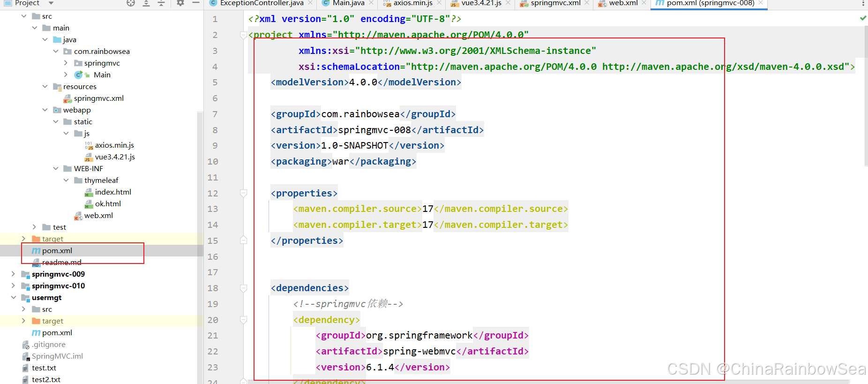Close the Main.java tab
Screen dimensions: 868x384
pyautogui.click(x=371, y=3)
